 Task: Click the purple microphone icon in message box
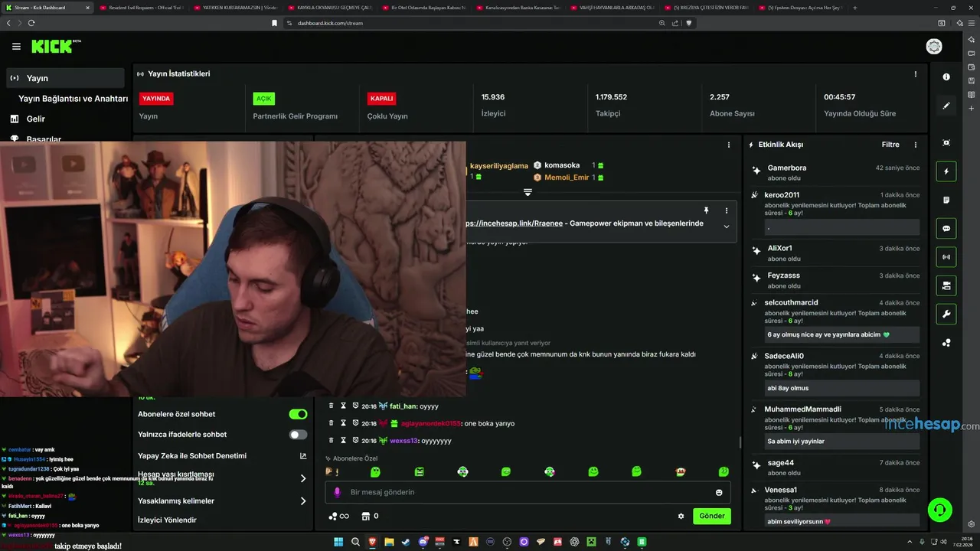click(338, 492)
